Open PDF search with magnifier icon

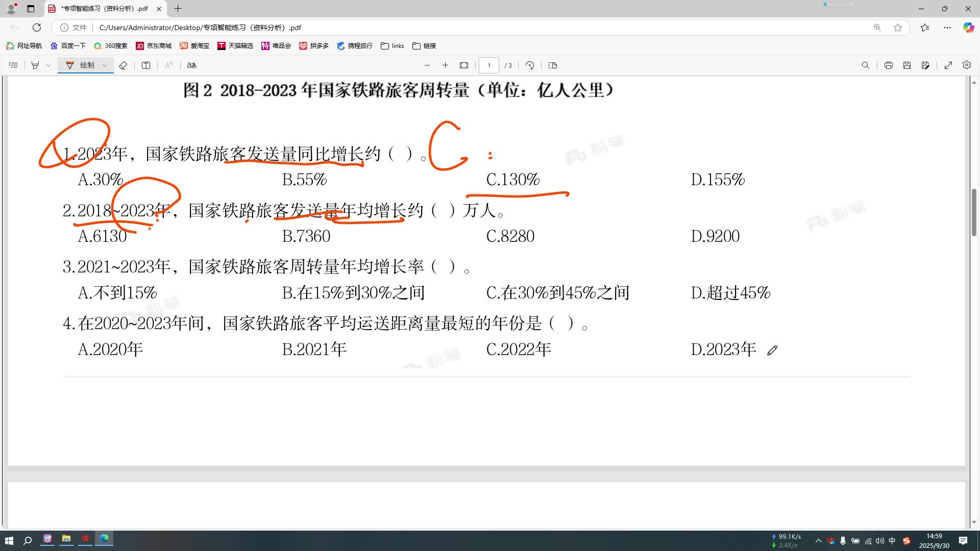click(865, 65)
